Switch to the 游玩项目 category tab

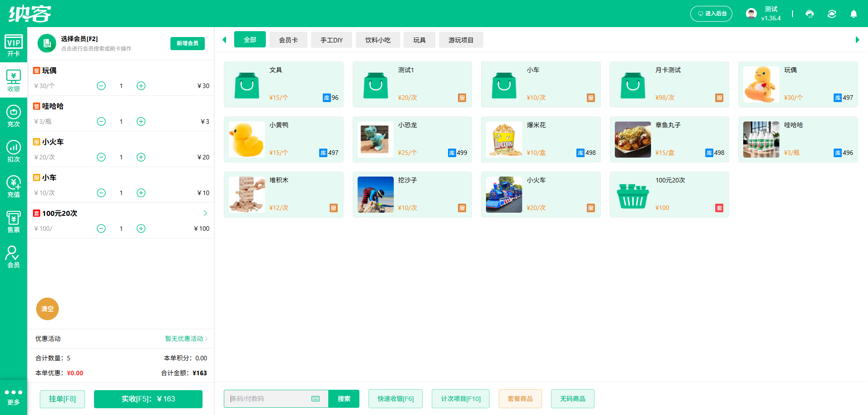(461, 40)
